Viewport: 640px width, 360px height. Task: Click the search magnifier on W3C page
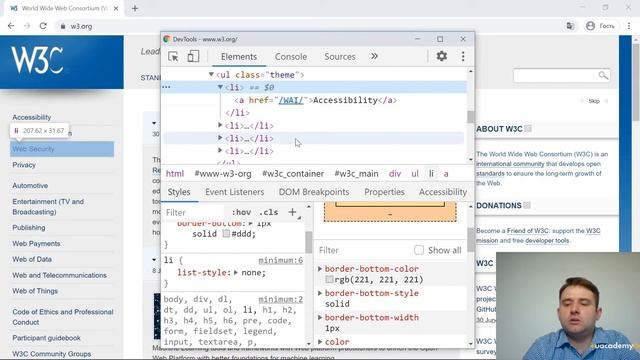(x=603, y=75)
